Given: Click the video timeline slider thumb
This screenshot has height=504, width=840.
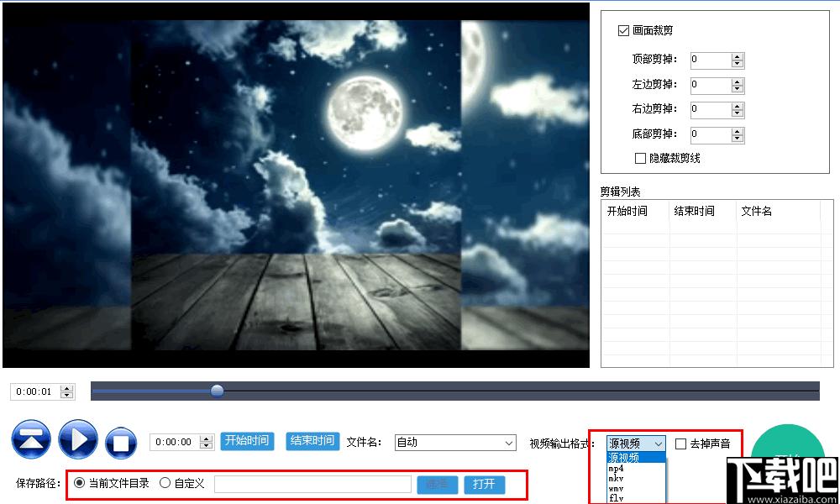Looking at the screenshot, I should (x=217, y=391).
